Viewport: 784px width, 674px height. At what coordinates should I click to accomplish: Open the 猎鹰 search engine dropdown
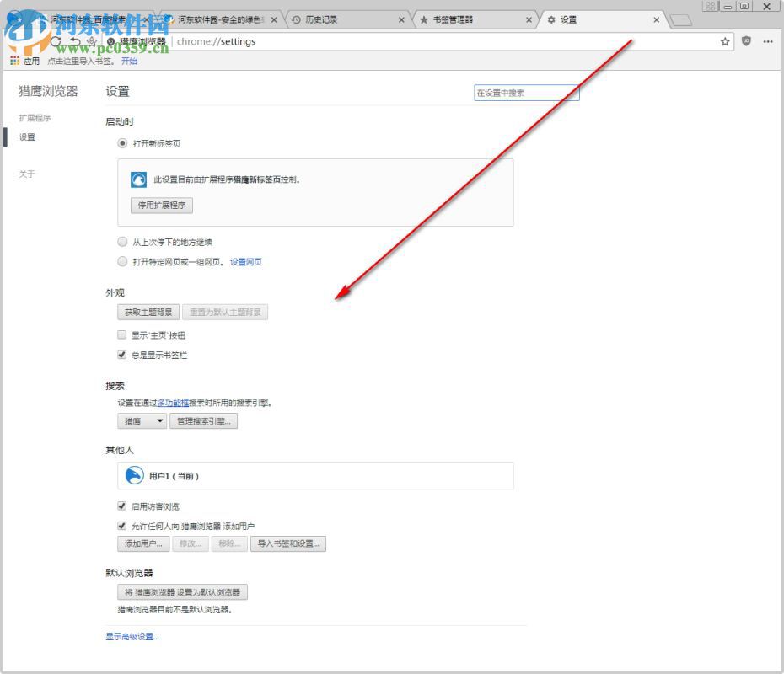pos(142,420)
